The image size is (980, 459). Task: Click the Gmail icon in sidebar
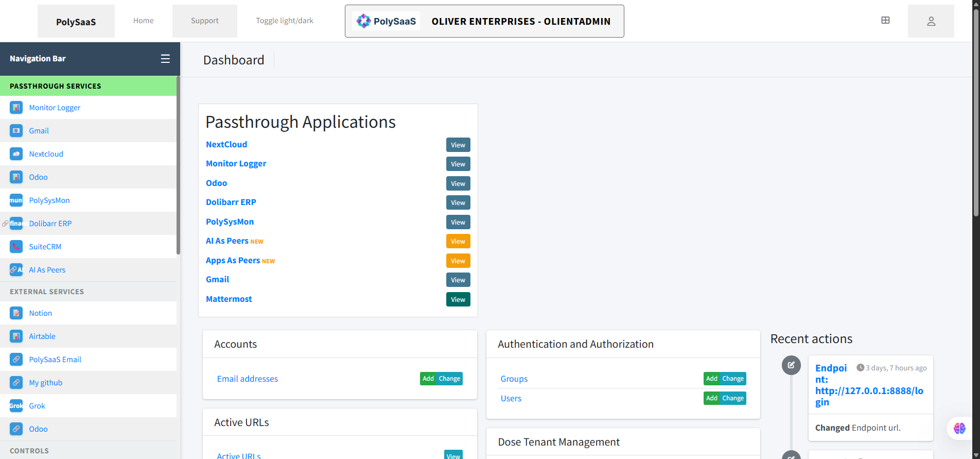click(16, 131)
